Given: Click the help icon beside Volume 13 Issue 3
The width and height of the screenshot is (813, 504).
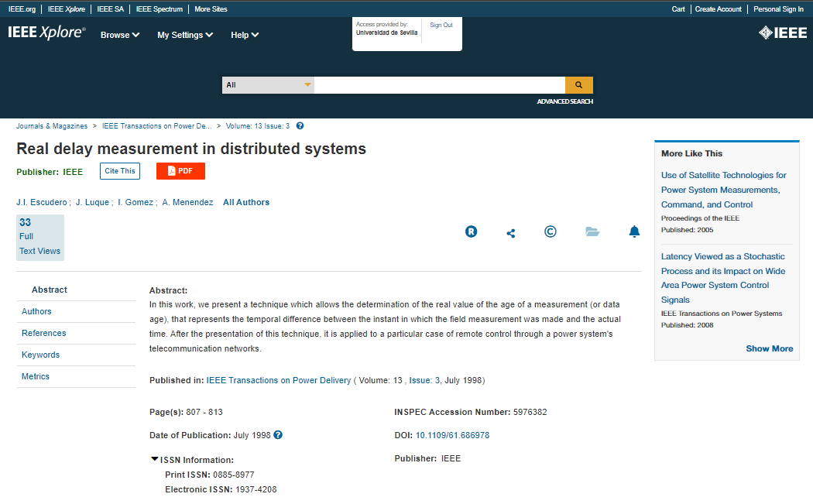Looking at the screenshot, I should tap(300, 125).
